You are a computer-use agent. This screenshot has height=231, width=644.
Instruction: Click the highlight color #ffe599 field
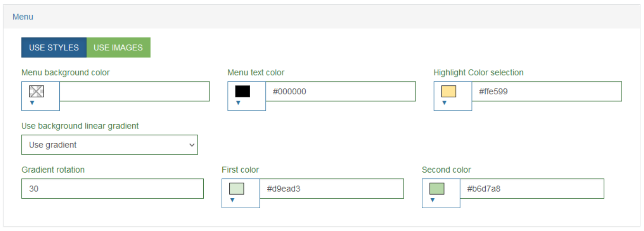(x=547, y=92)
